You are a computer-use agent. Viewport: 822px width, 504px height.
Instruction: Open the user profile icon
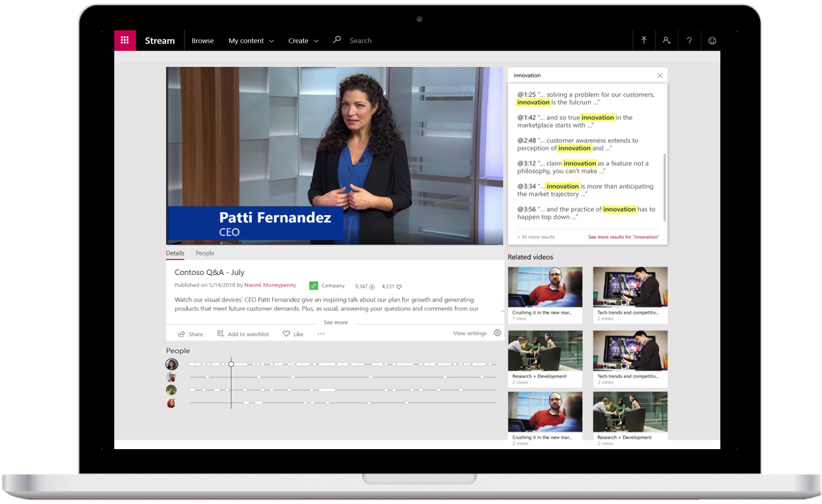[x=666, y=40]
